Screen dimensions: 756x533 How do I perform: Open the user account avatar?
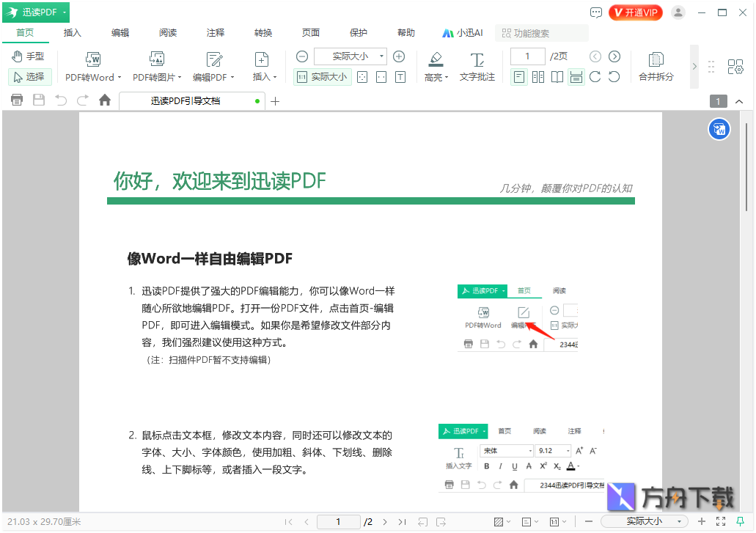coord(678,12)
